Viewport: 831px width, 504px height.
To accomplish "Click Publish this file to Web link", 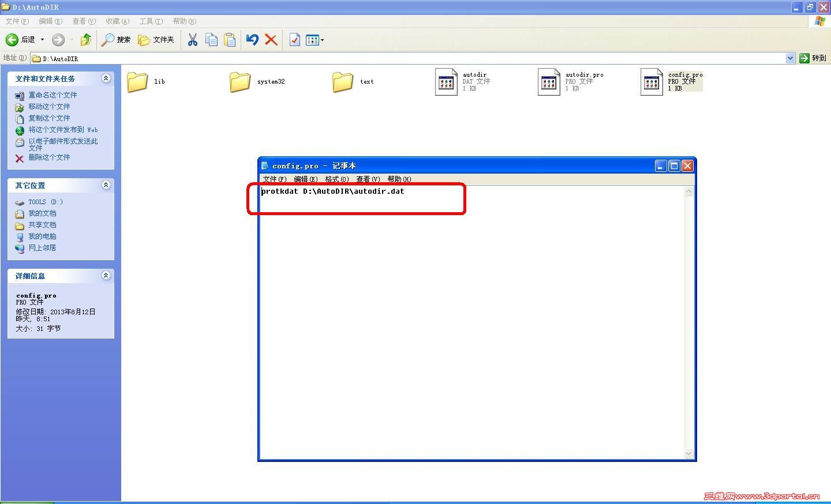I will coord(63,130).
